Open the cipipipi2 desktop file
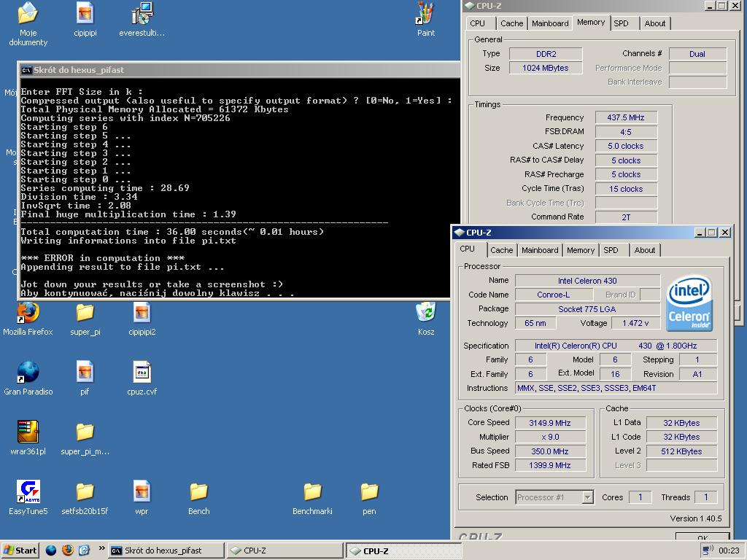747x560 pixels. point(142,312)
